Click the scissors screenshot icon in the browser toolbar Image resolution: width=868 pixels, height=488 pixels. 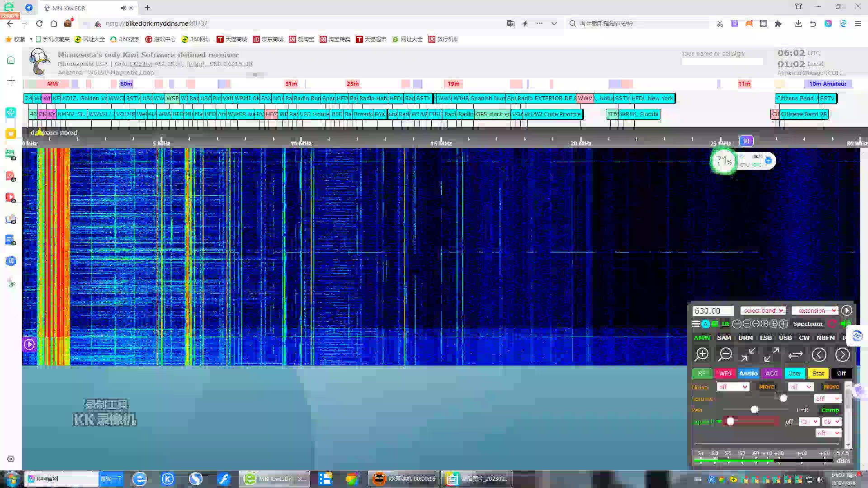720,23
